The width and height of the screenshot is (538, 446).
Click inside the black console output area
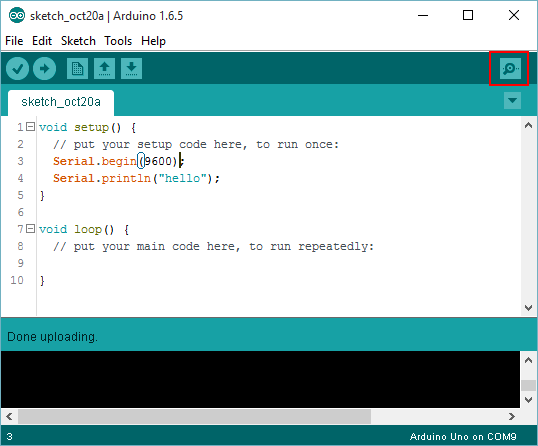[260, 379]
